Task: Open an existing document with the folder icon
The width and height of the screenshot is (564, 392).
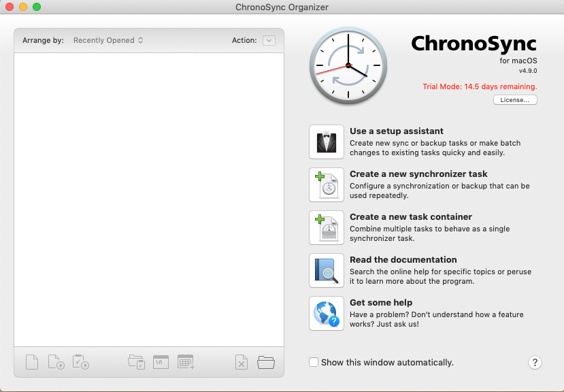Action: (265, 362)
